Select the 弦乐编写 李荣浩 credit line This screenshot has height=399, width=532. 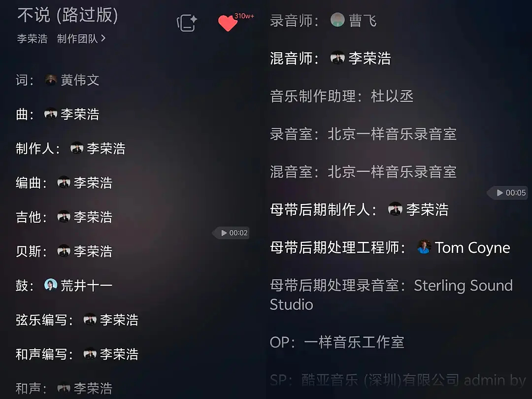[77, 320]
